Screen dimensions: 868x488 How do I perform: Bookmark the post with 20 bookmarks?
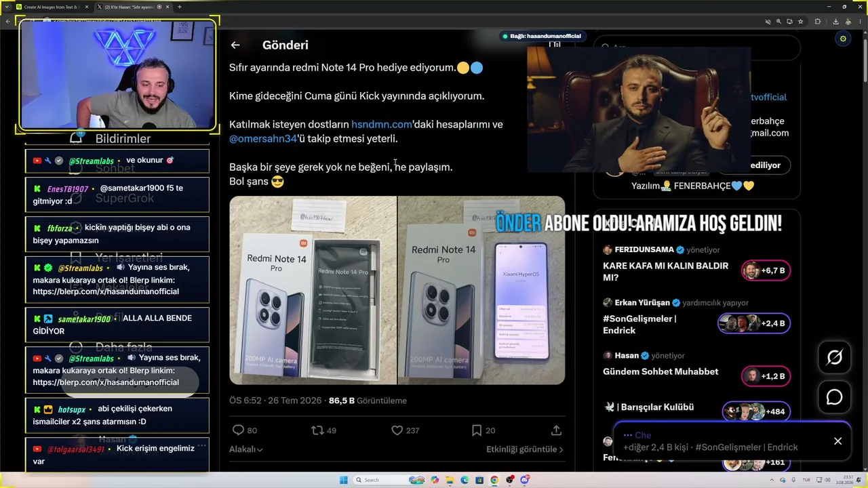477,430
